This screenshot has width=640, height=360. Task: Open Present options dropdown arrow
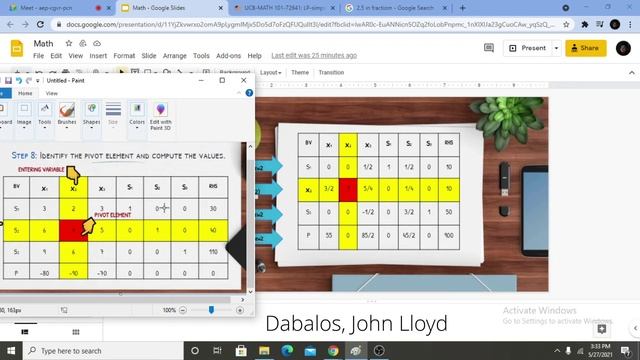pyautogui.click(x=556, y=48)
